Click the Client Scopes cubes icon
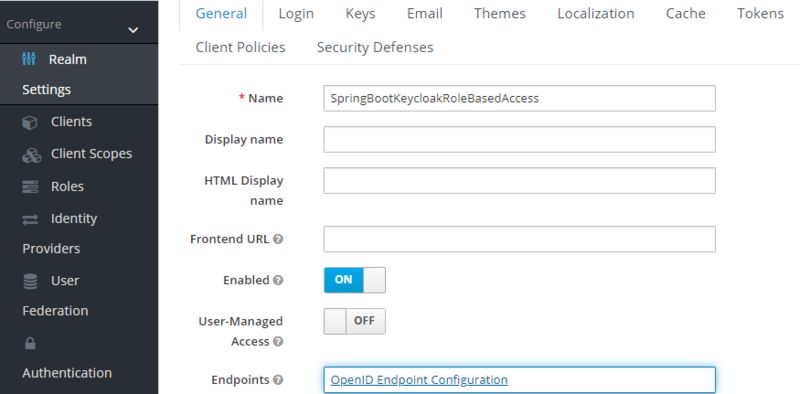Image resolution: width=800 pixels, height=394 pixels. (32, 155)
